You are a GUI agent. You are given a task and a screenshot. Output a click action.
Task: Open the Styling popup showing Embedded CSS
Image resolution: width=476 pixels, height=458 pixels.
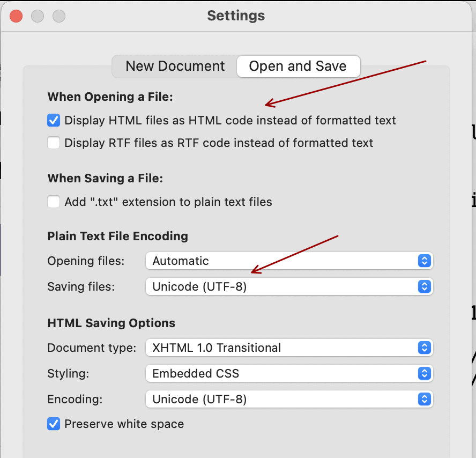[x=289, y=374]
